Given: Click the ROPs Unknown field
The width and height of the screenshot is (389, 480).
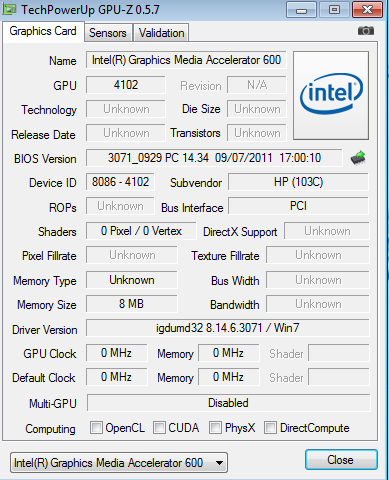Looking at the screenshot, I should click(120, 206).
